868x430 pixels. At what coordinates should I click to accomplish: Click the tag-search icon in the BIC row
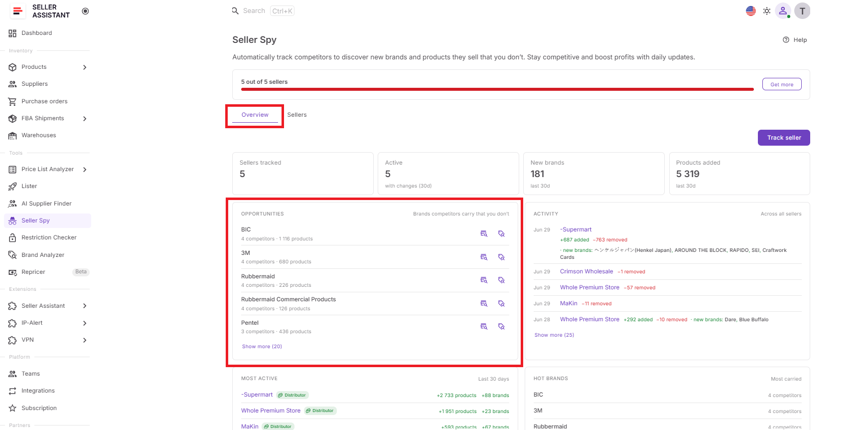coord(502,233)
